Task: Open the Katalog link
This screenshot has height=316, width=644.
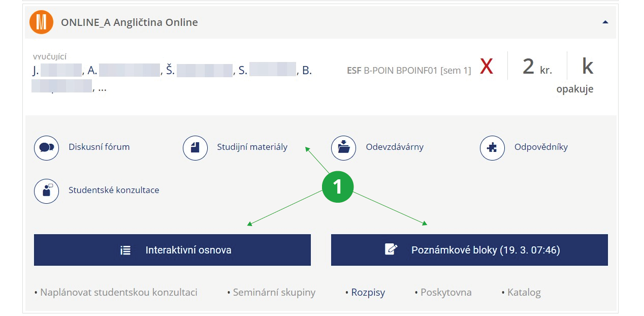Action: click(524, 293)
